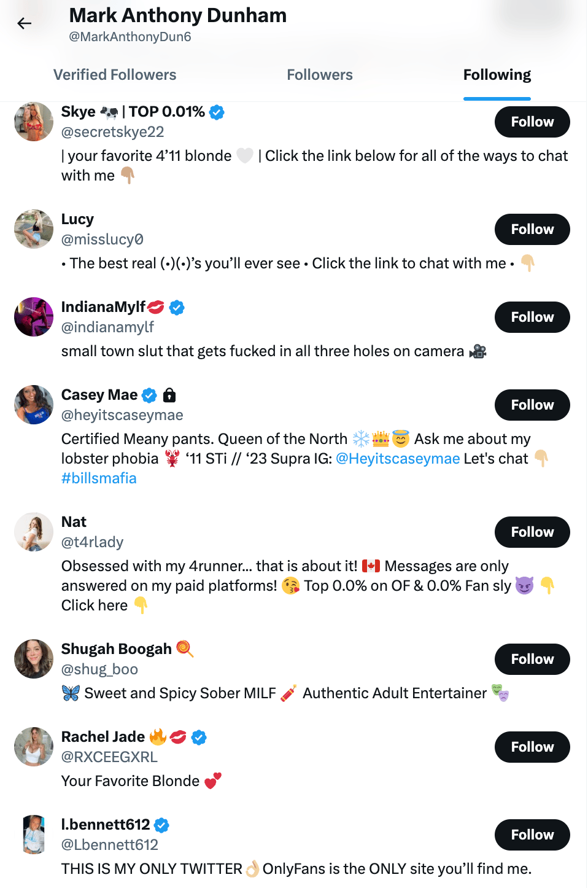Follow Lucy @misslucy0
Viewport: 588px width, 888px height.
[x=532, y=230]
